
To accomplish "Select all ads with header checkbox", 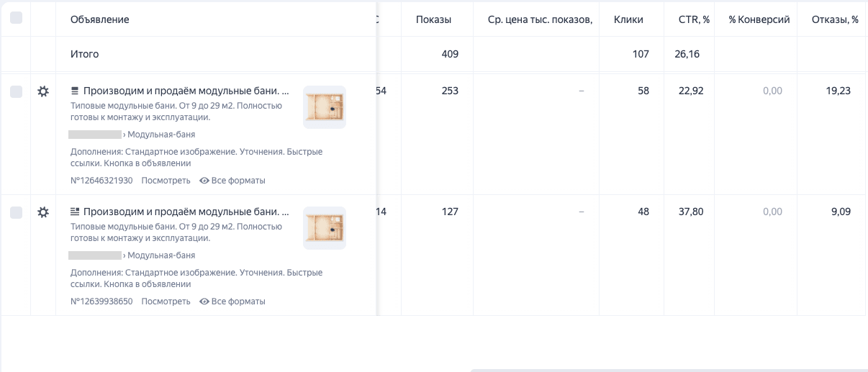I will click(x=16, y=18).
